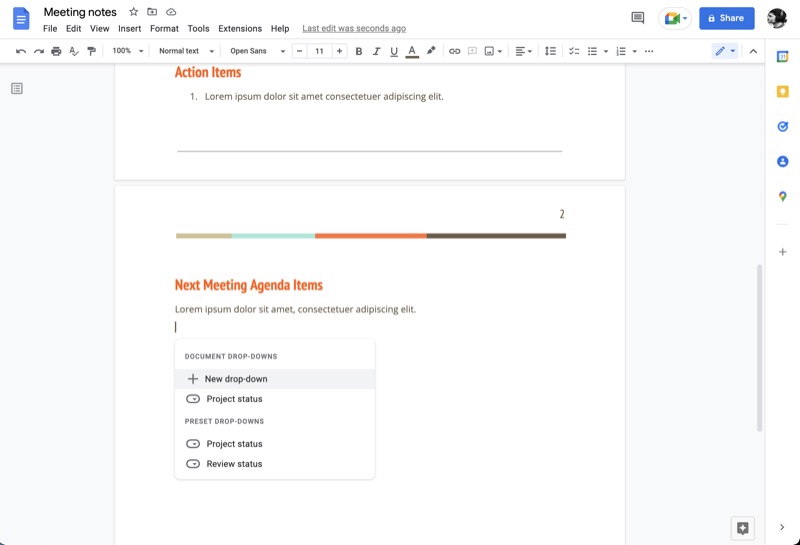Show more toolbar options
Screen dimensions: 800x545
click(x=649, y=51)
